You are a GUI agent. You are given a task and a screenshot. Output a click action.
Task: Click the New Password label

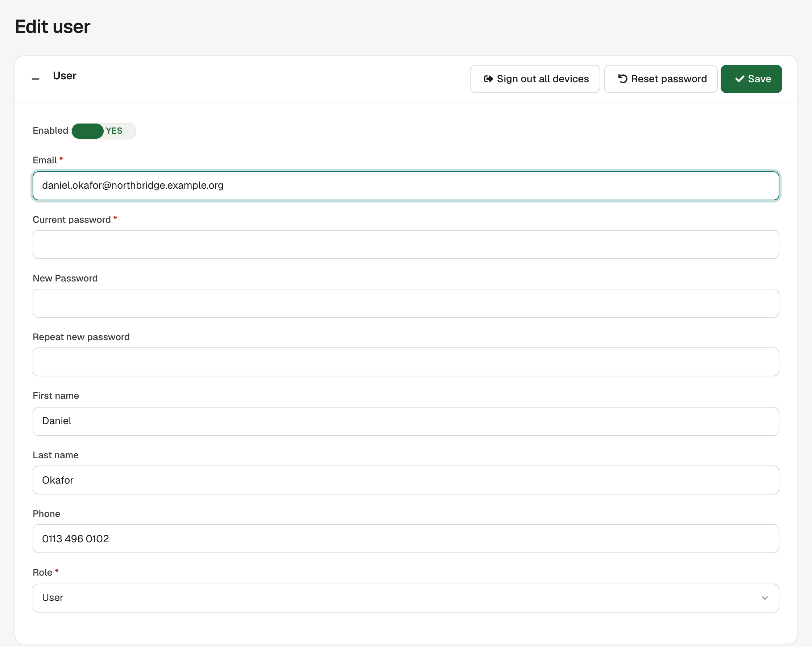[x=65, y=278]
